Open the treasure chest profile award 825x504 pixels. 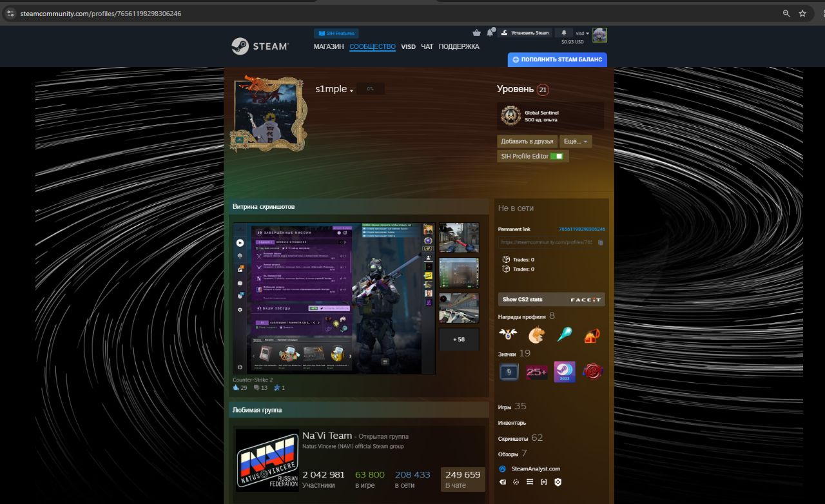pyautogui.click(x=592, y=335)
